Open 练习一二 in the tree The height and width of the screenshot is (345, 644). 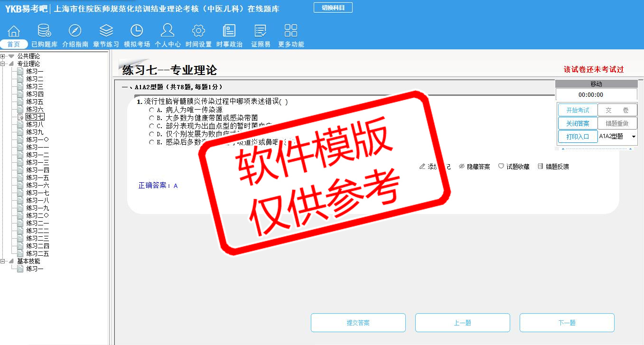pos(37,155)
